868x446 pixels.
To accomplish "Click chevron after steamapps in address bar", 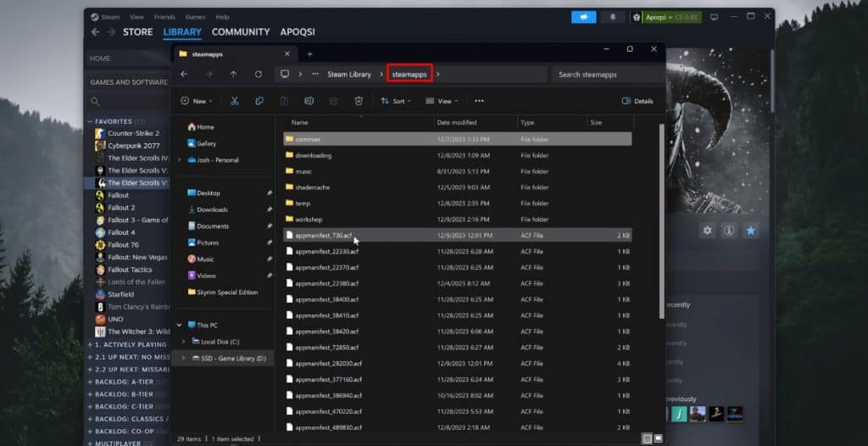I will click(438, 75).
